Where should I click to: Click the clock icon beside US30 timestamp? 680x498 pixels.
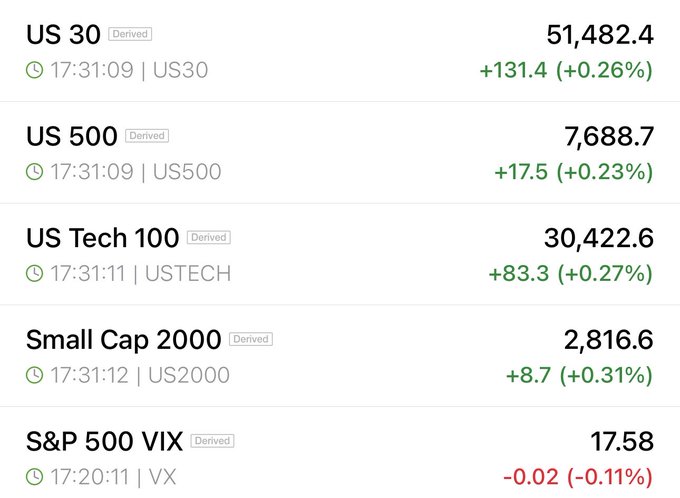point(34,70)
